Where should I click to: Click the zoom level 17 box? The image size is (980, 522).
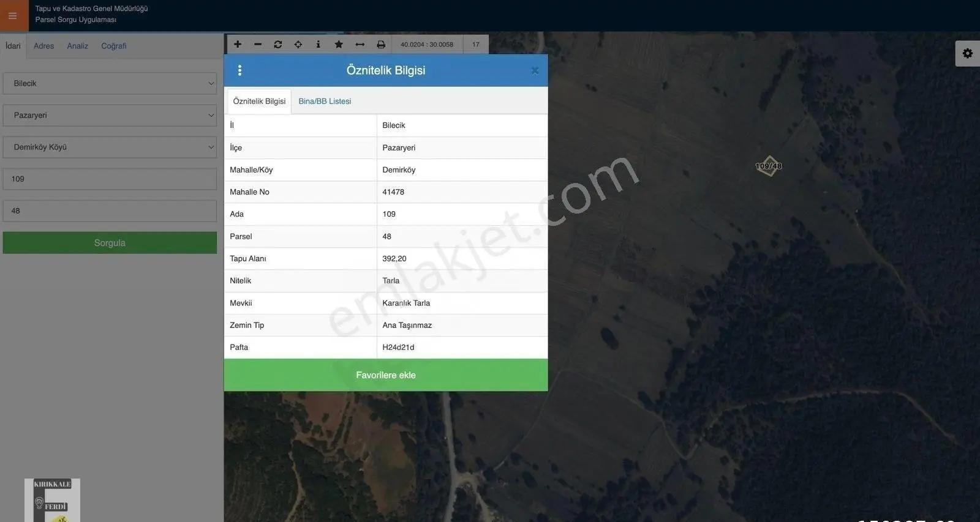(x=476, y=45)
